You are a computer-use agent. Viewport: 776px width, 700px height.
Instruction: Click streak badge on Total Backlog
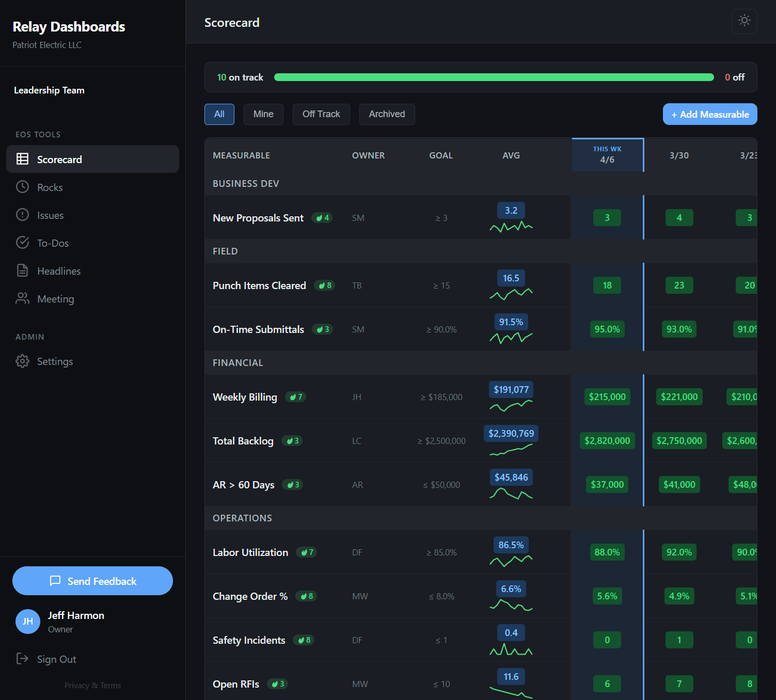(x=292, y=441)
